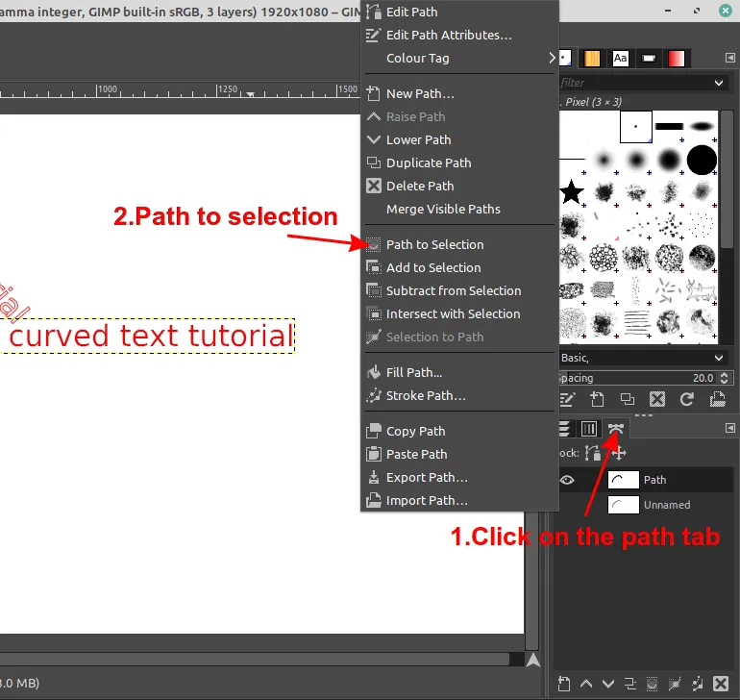Choose Path to Selection from the menu
740x700 pixels.
(x=434, y=244)
